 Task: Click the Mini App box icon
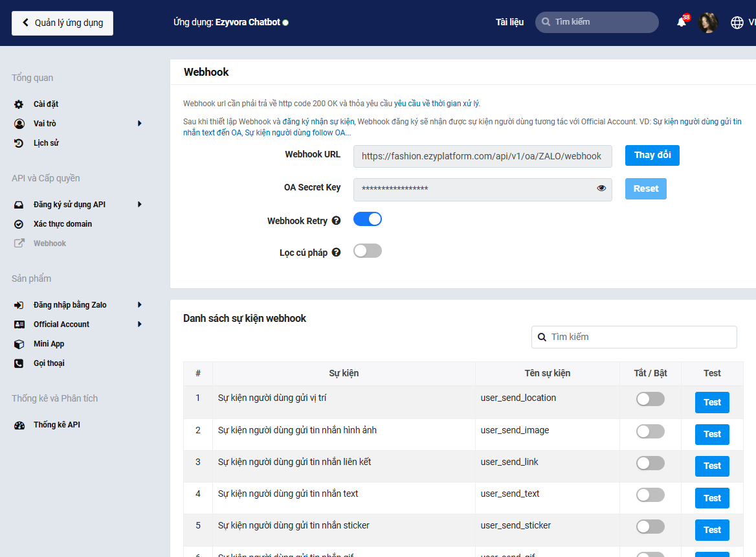pyautogui.click(x=19, y=345)
